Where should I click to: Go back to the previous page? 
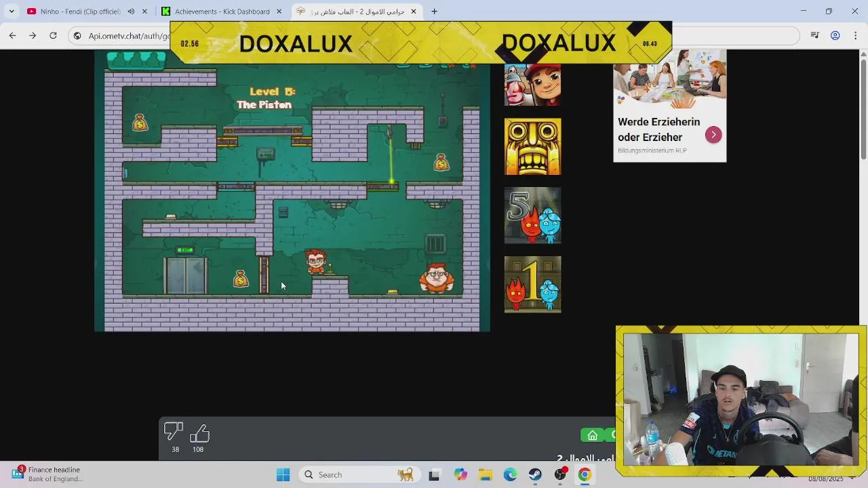(x=12, y=35)
